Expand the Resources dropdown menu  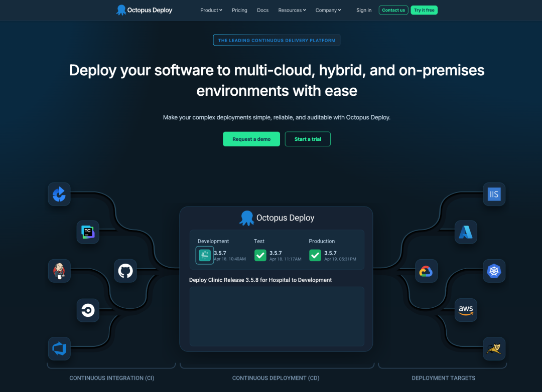point(292,11)
